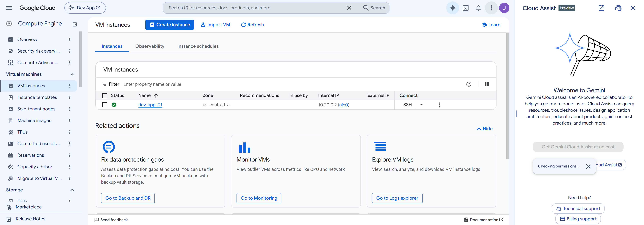Close the Cloud Assist panel
Viewport: 644px width, 225px height.
tap(633, 8)
